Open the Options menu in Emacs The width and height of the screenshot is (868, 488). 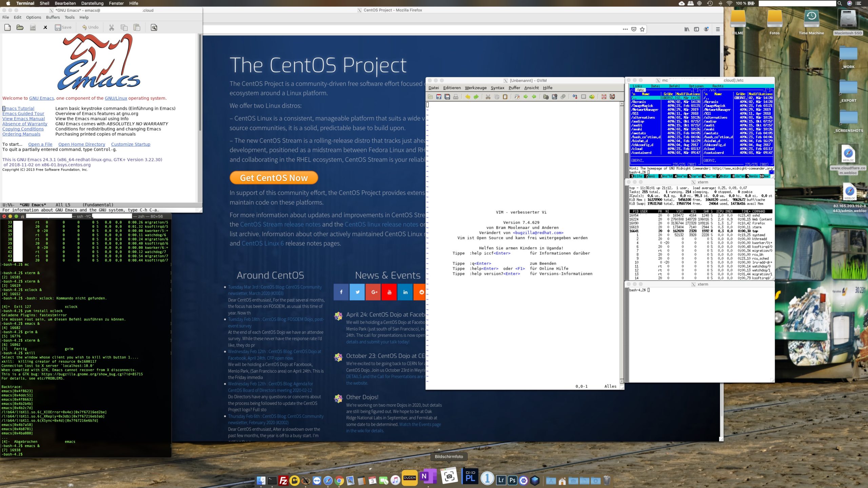pyautogui.click(x=34, y=17)
